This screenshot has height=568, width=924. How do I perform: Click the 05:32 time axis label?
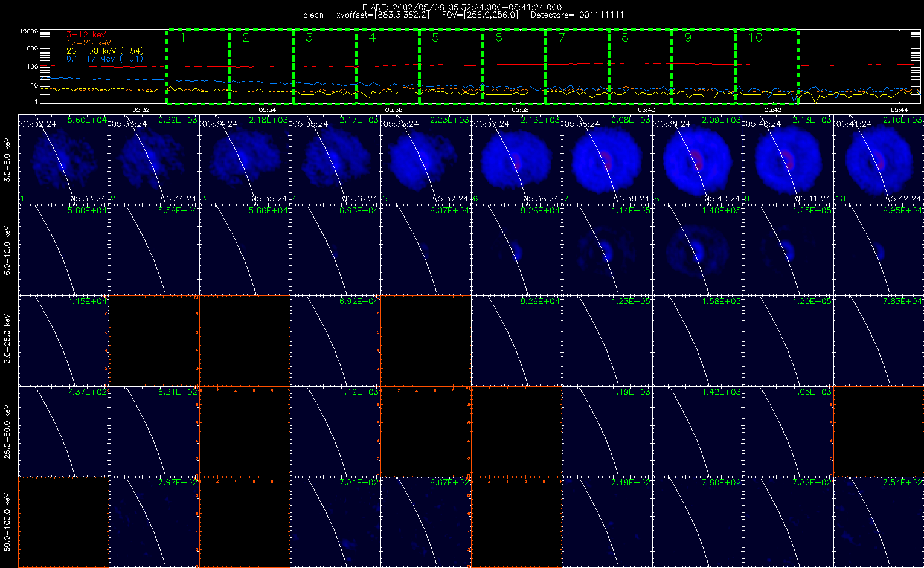(x=141, y=109)
